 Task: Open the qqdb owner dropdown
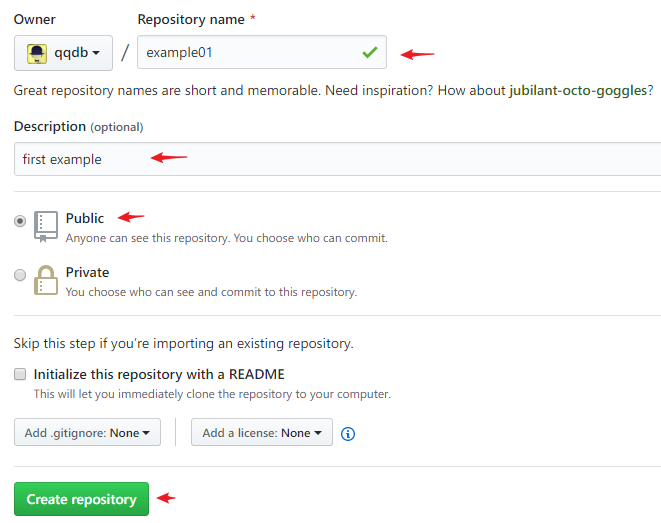(63, 53)
